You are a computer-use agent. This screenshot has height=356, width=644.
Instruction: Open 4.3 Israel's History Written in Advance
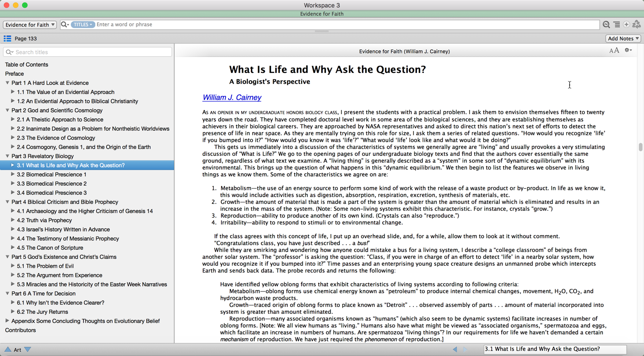63,230
